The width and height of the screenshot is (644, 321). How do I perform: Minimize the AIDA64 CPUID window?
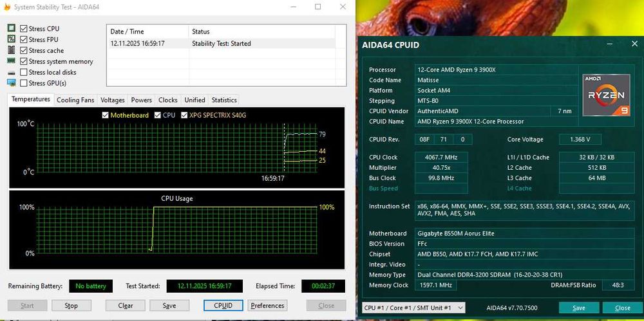click(611, 44)
